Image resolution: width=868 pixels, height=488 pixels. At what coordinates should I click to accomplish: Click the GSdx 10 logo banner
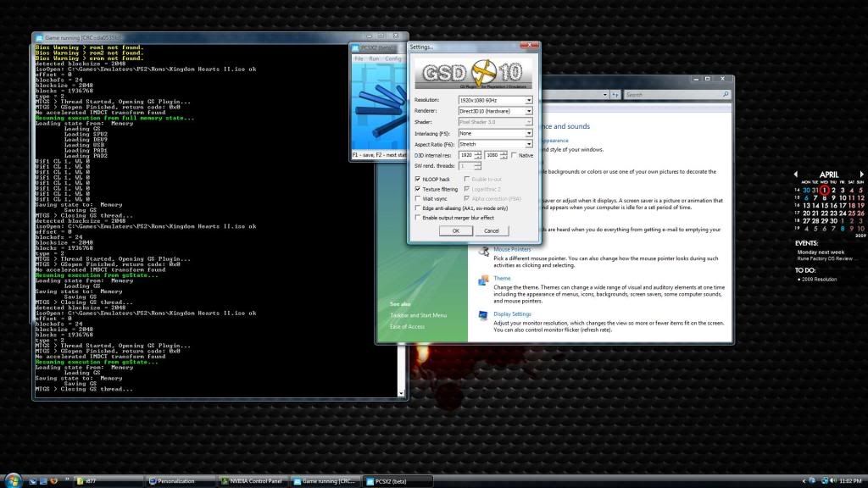pyautogui.click(x=473, y=74)
